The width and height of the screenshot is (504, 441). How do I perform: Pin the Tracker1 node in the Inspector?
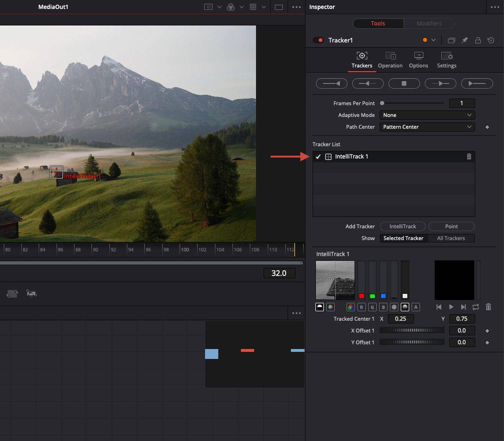464,40
